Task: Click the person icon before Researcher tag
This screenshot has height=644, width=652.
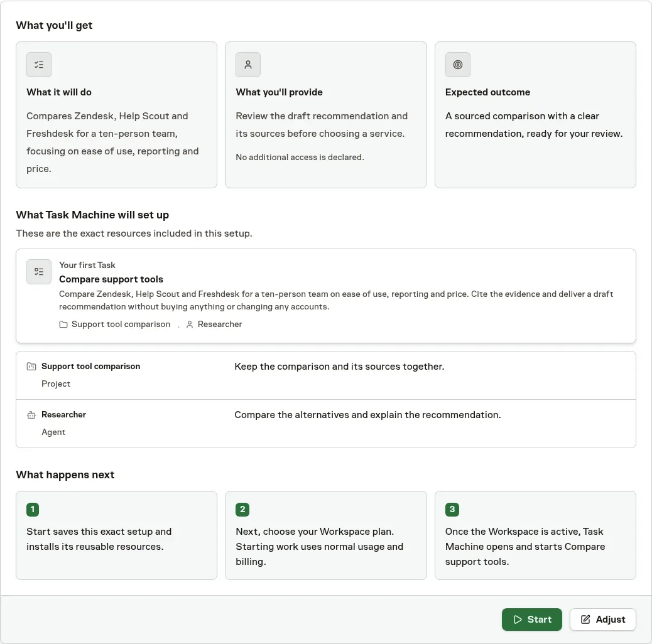Action: [190, 325]
